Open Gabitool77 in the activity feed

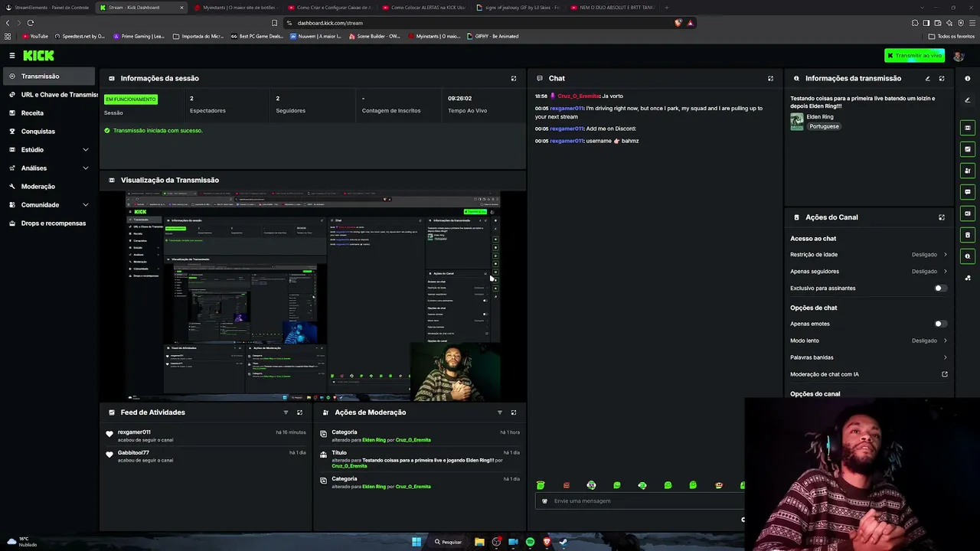point(133,452)
